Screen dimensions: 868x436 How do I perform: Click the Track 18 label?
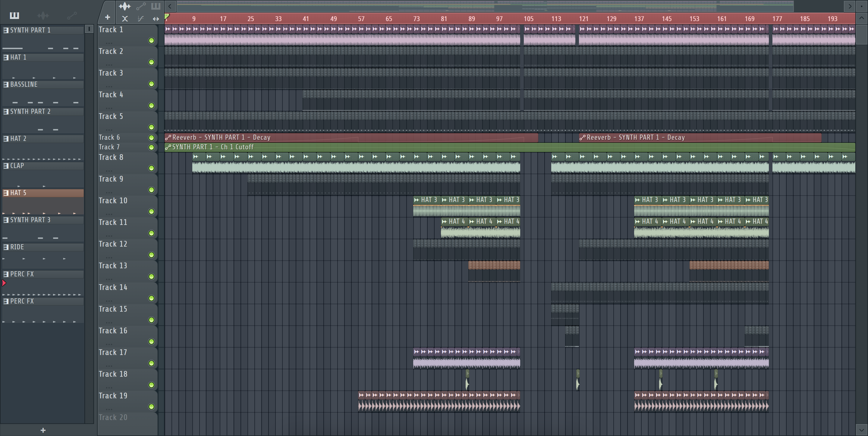113,374
